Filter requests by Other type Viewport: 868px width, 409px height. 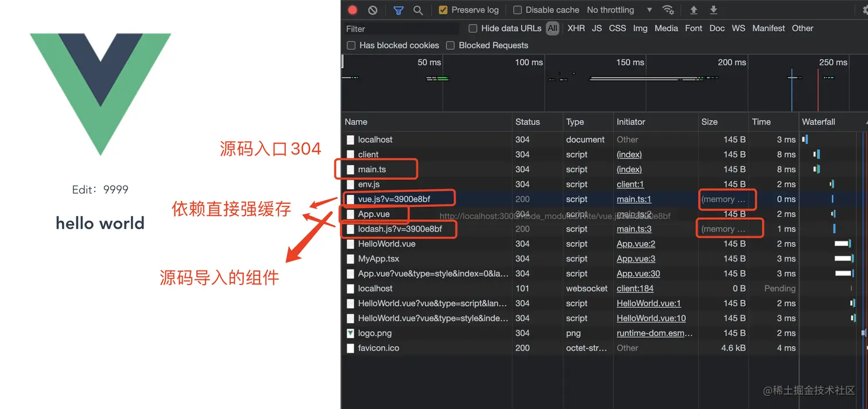[803, 28]
